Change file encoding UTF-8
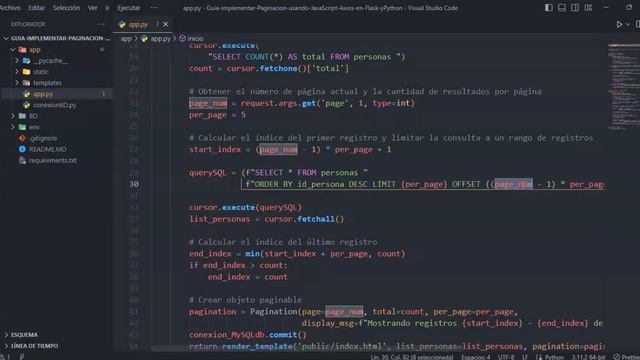The width and height of the screenshot is (640, 360). 506,357
